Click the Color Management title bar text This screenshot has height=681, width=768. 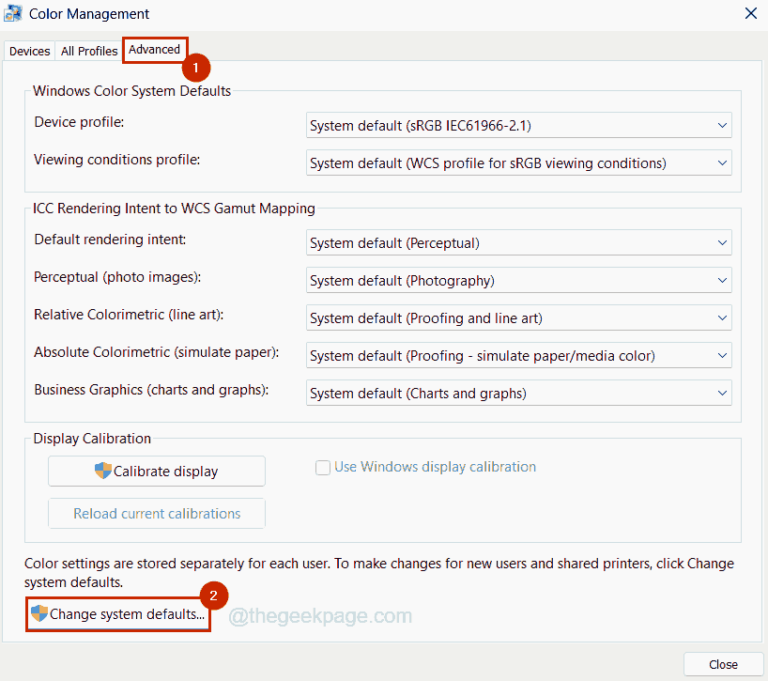(x=89, y=14)
